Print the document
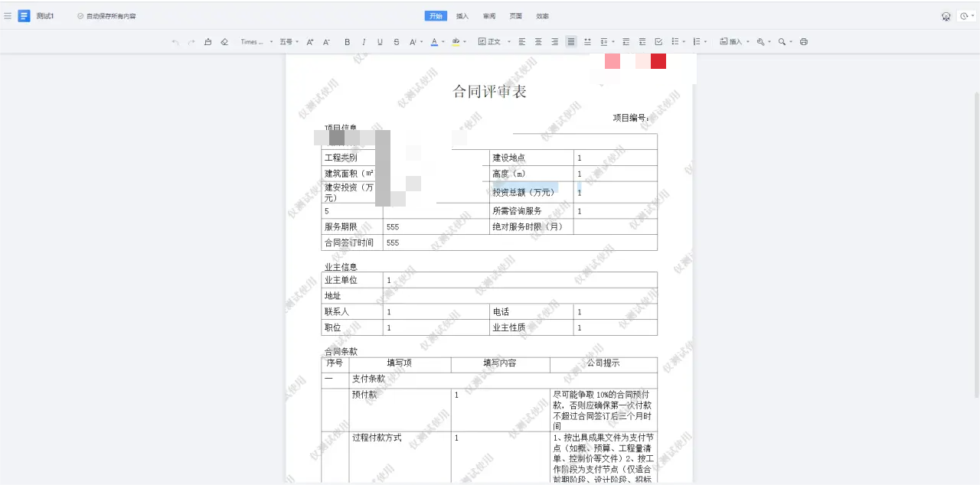Screen dimensions: 980x485 [x=803, y=42]
